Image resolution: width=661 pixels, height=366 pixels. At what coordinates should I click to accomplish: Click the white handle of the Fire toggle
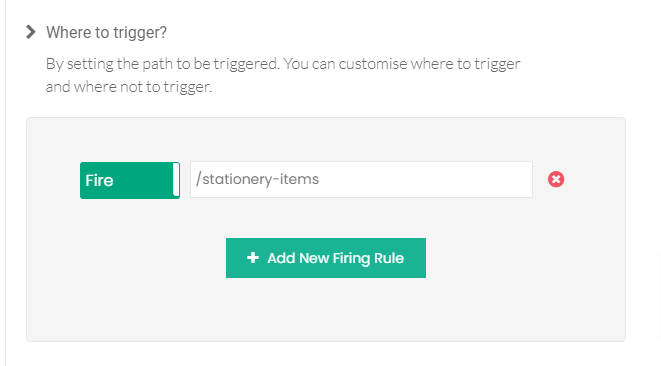click(176, 180)
